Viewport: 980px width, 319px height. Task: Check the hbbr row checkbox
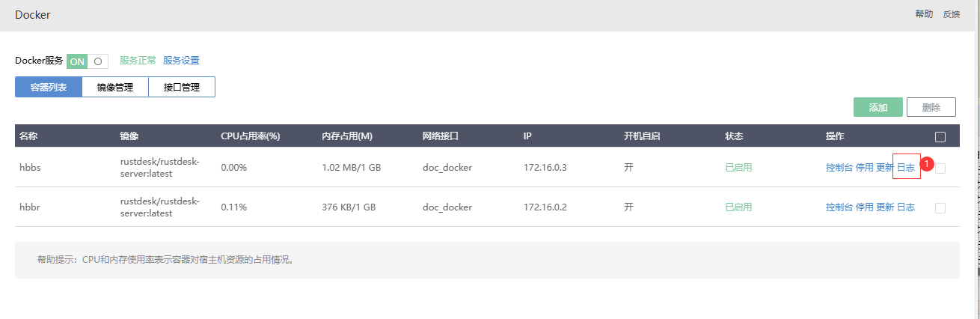[x=940, y=207]
